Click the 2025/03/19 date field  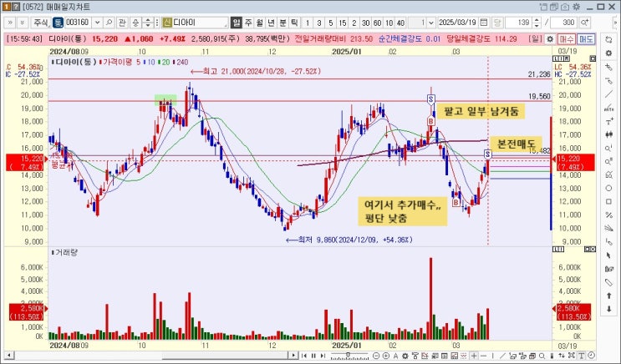[x=458, y=23]
